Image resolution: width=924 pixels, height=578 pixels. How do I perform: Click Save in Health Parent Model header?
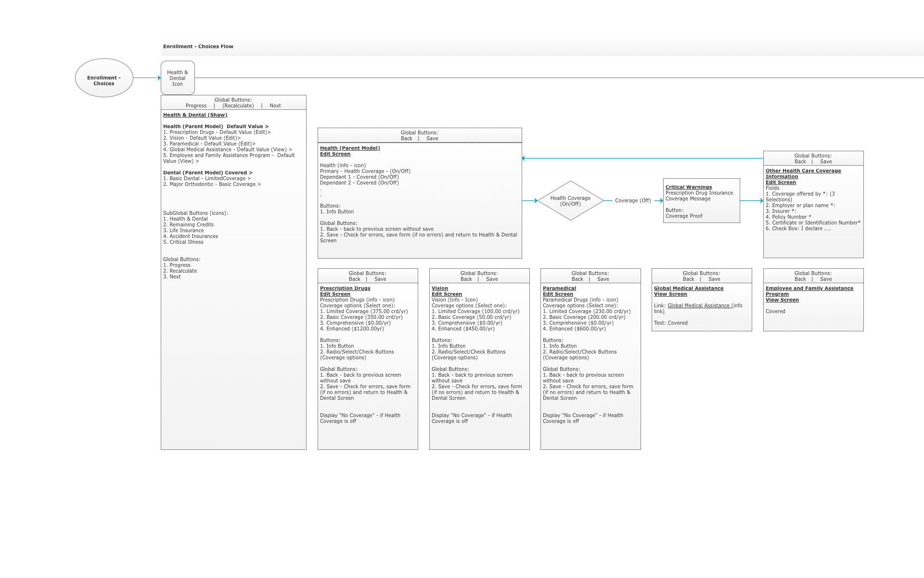432,139
